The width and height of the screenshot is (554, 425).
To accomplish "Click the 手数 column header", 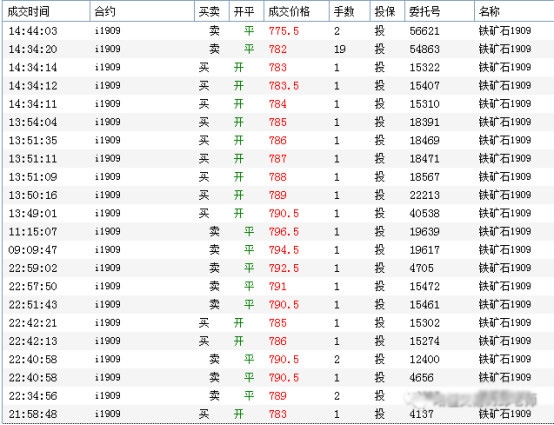I will pyautogui.click(x=350, y=12).
